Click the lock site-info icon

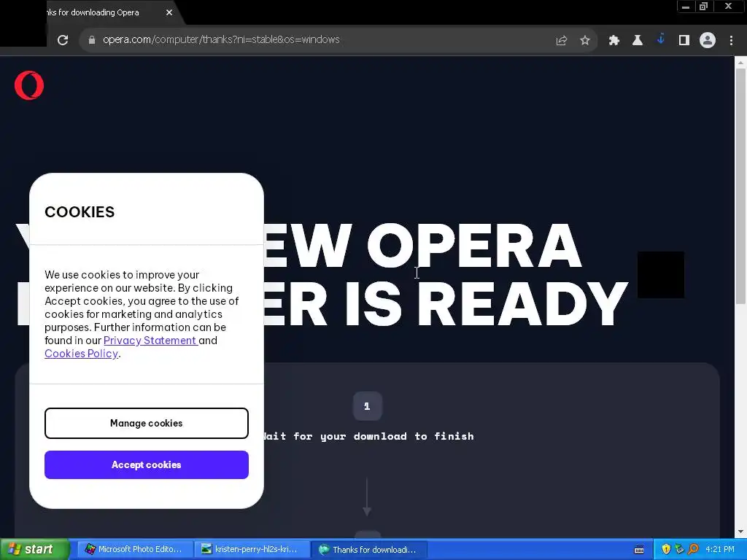(92, 40)
